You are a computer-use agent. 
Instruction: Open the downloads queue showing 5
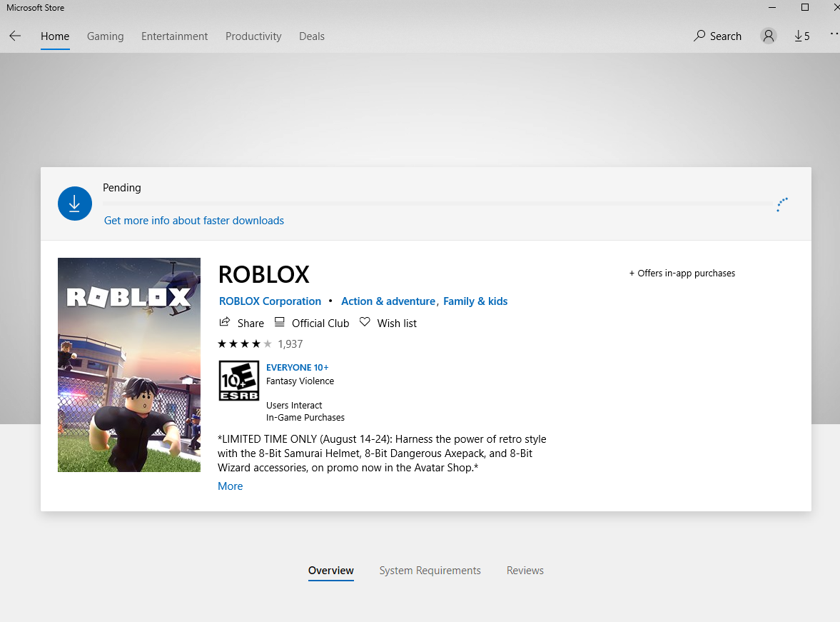coord(802,36)
